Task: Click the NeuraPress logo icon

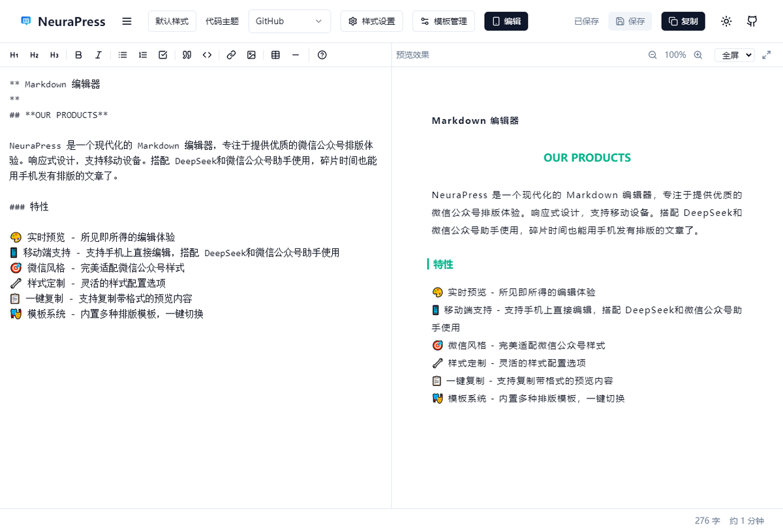Action: pyautogui.click(x=25, y=22)
